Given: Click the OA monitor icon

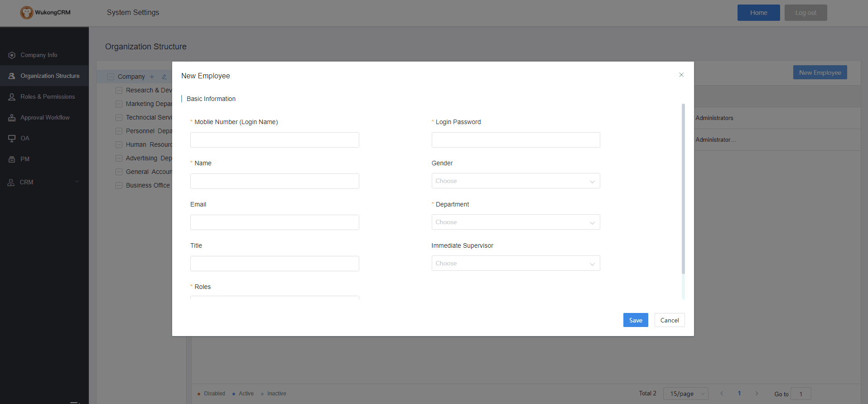Looking at the screenshot, I should point(12,139).
